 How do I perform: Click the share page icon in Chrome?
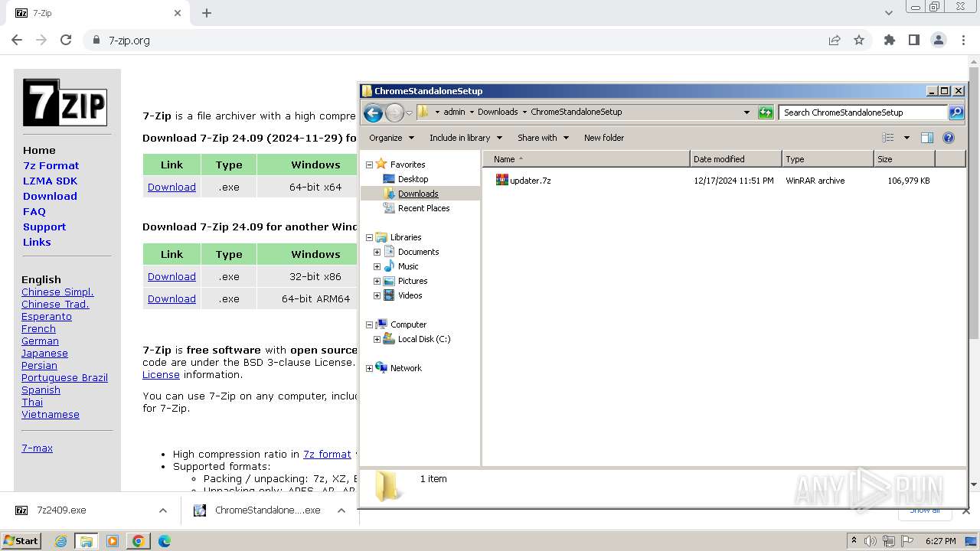(835, 40)
